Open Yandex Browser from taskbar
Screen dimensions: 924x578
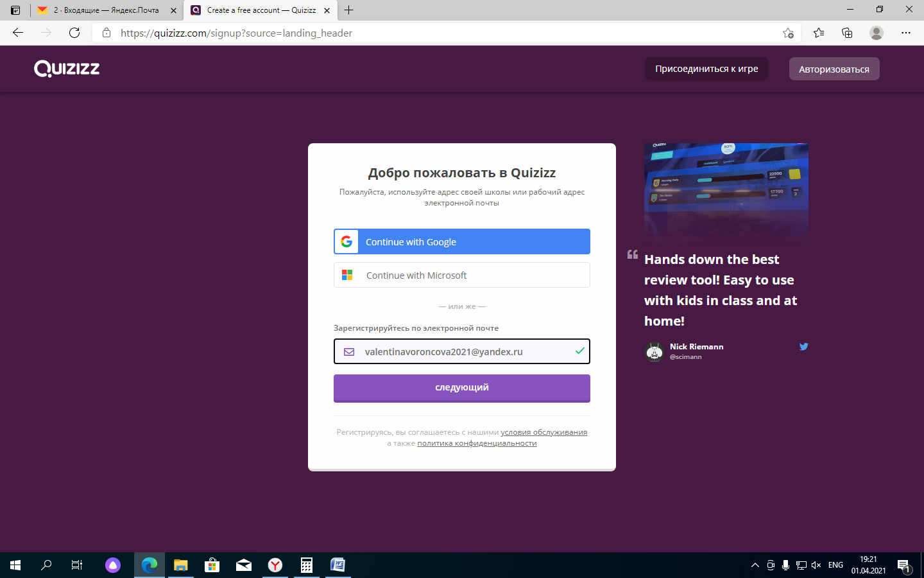pos(275,565)
